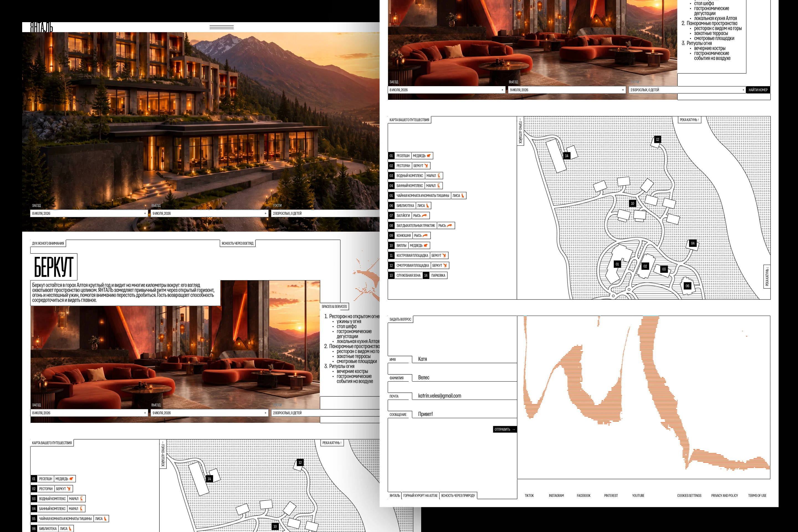Viewport: 798px width, 532px height.
Task: Click the fox icon in right page's БИБЛИОТЕКА row
Action: coord(428,206)
